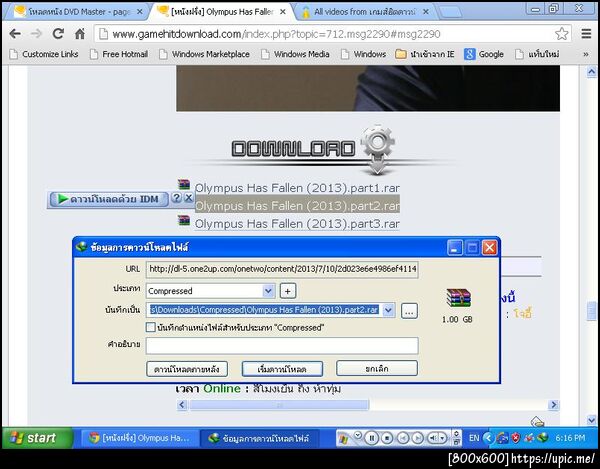Viewport: 600px width, 469px height.
Task: Click the IDM dialog title bar icon
Action: (81, 247)
